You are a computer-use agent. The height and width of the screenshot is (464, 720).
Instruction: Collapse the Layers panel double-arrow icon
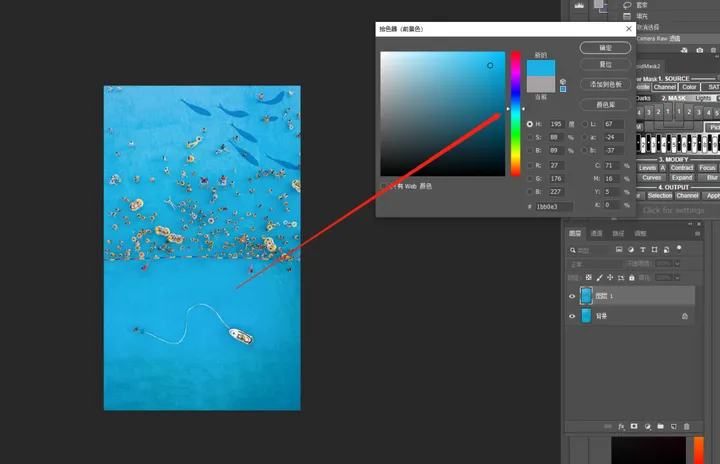coord(690,224)
